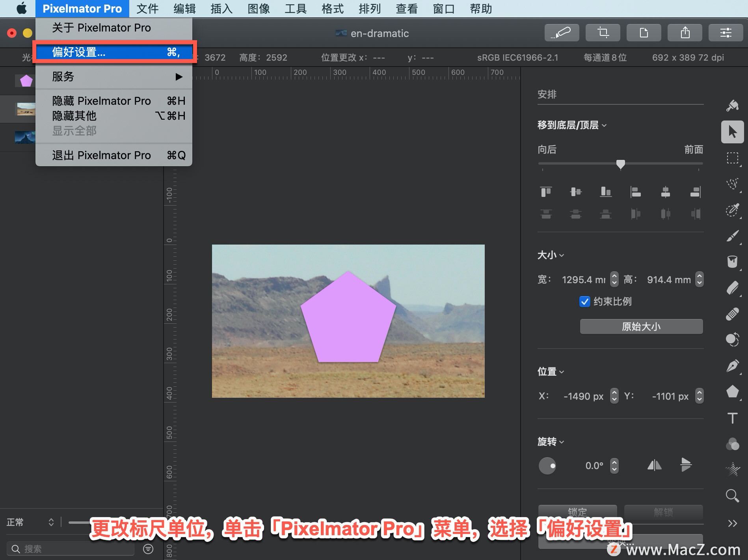Select the Arrange arrow tool
The height and width of the screenshot is (560, 748).
[x=732, y=132]
